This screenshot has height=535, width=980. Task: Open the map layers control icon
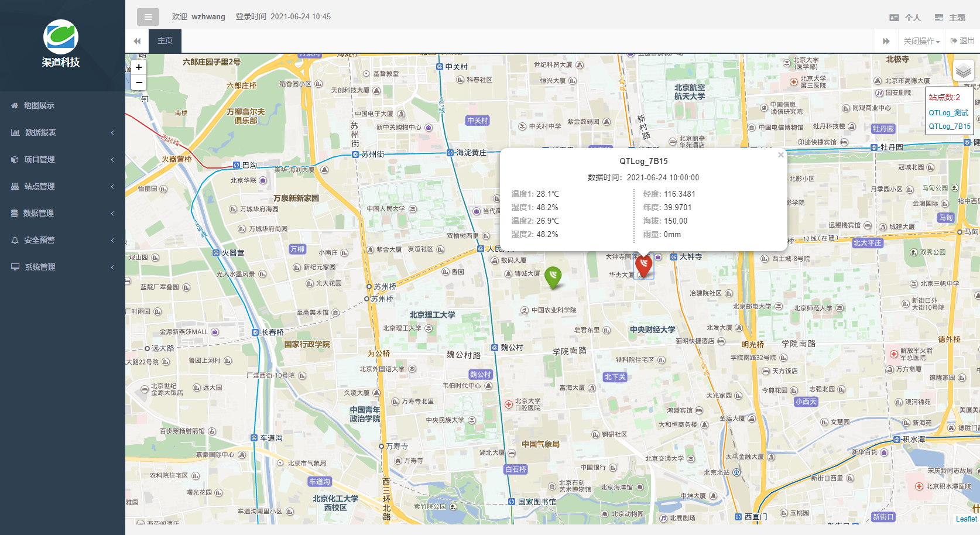963,71
